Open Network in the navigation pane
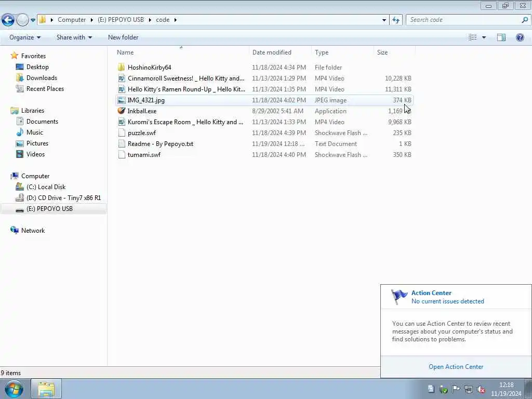This screenshot has width=532, height=399. tap(33, 230)
